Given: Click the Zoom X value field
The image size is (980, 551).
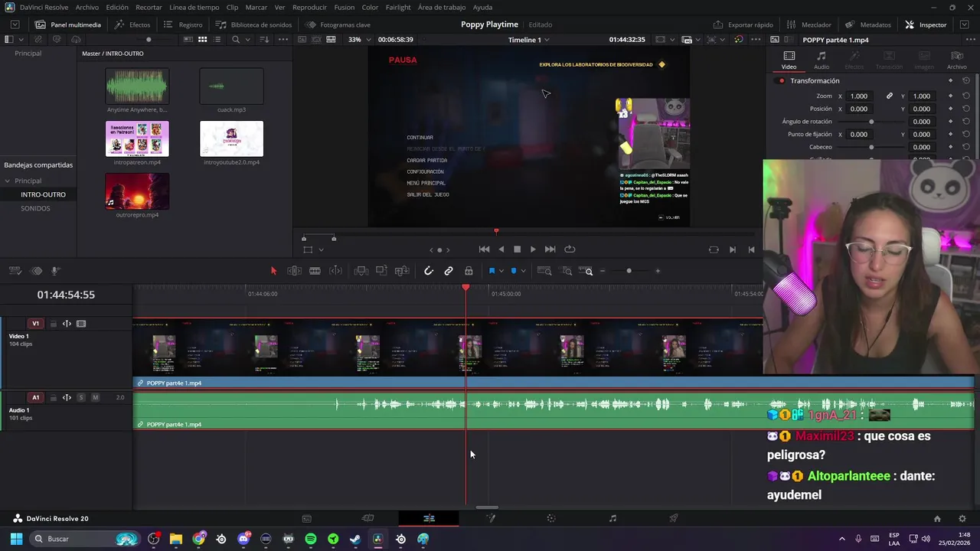Looking at the screenshot, I should pyautogui.click(x=859, y=96).
